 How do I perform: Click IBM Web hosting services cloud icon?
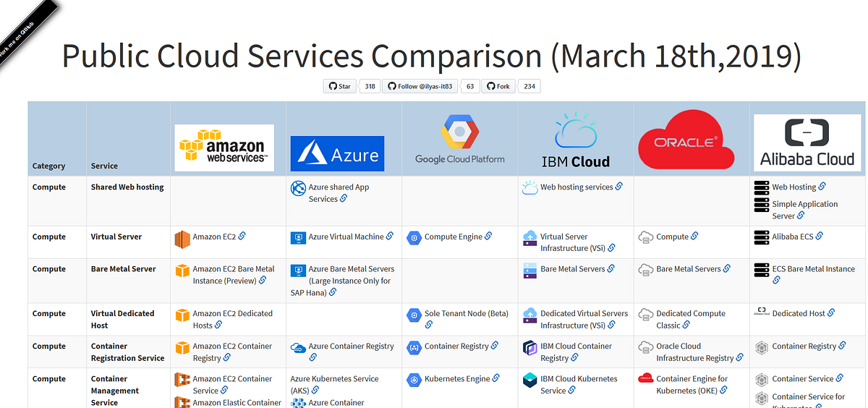pos(529,187)
